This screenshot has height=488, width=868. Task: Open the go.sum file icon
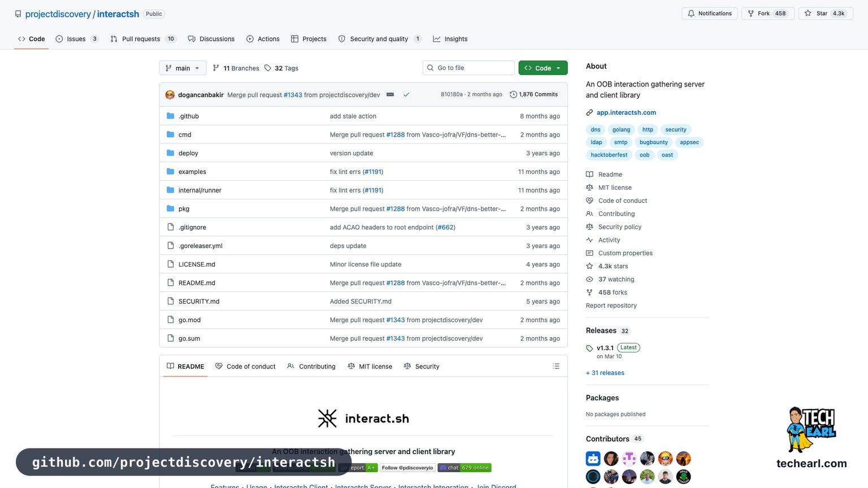click(x=170, y=338)
